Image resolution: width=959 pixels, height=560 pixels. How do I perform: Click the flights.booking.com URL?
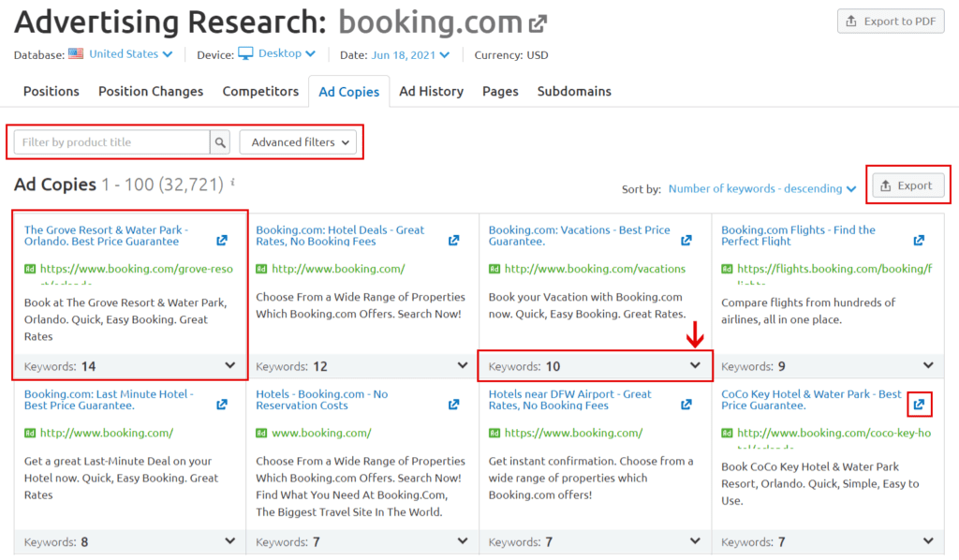(834, 269)
